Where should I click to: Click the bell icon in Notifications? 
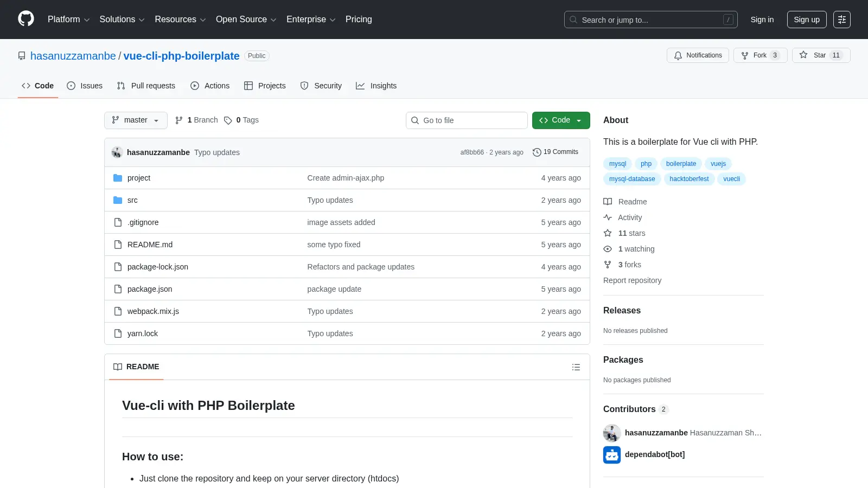[678, 55]
